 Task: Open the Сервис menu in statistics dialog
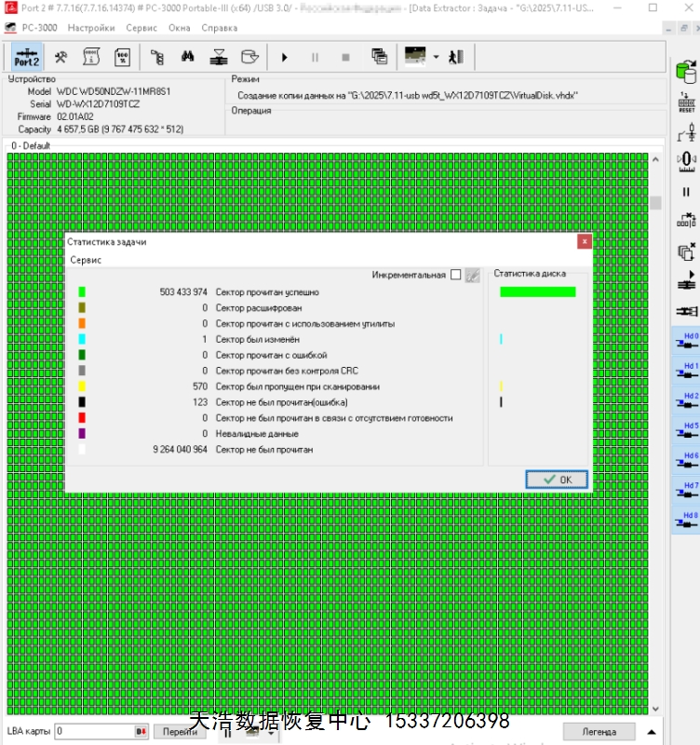[x=86, y=260]
